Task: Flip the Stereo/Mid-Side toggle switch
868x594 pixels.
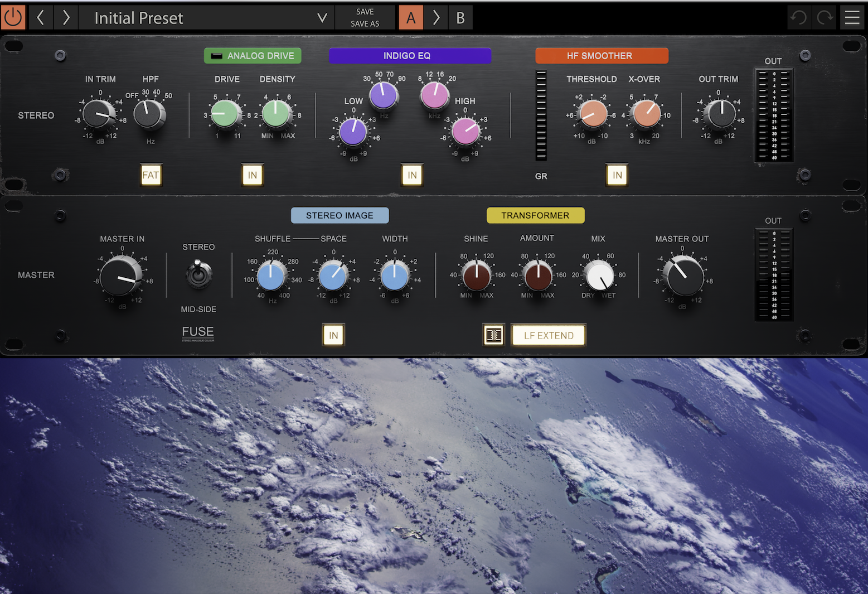Action: coord(198,274)
